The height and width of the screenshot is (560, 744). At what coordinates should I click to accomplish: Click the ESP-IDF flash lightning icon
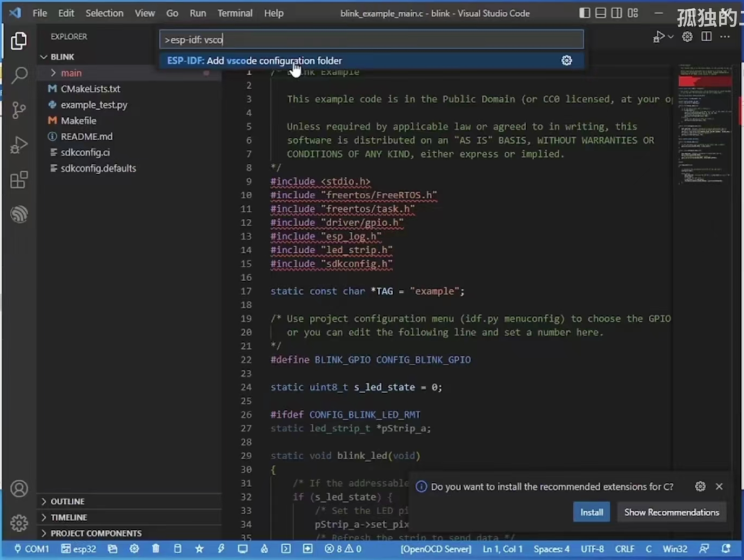click(221, 549)
